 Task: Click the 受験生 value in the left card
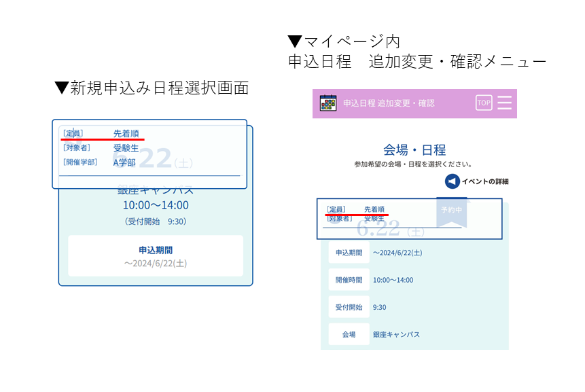[x=126, y=148]
